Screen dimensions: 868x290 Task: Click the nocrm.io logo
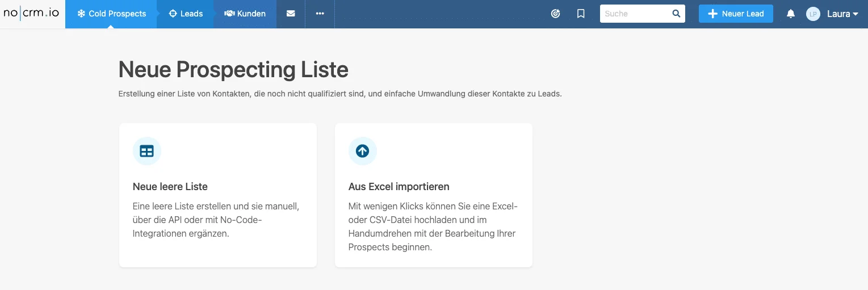coord(31,14)
